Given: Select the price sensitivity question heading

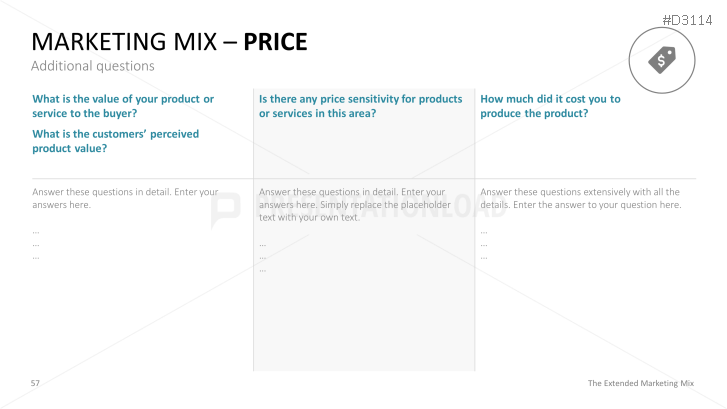Looking at the screenshot, I should 360,106.
